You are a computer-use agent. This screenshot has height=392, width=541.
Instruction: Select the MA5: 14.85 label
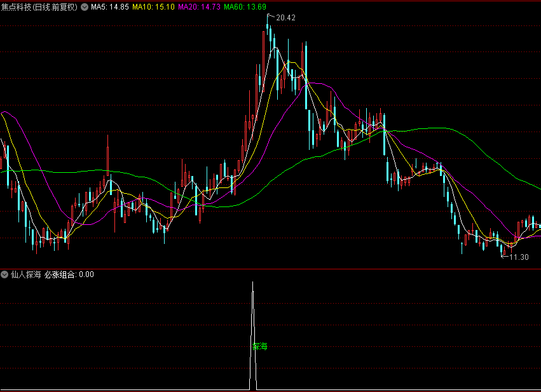click(110, 7)
